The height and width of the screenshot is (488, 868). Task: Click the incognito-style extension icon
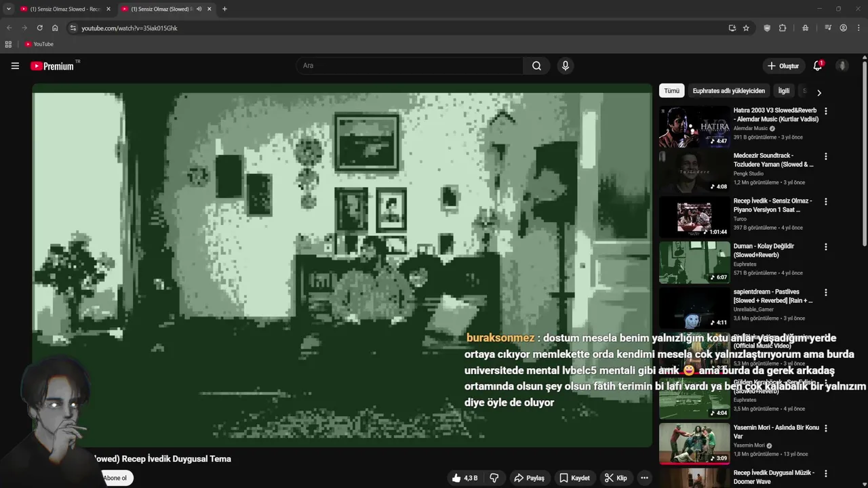click(805, 28)
